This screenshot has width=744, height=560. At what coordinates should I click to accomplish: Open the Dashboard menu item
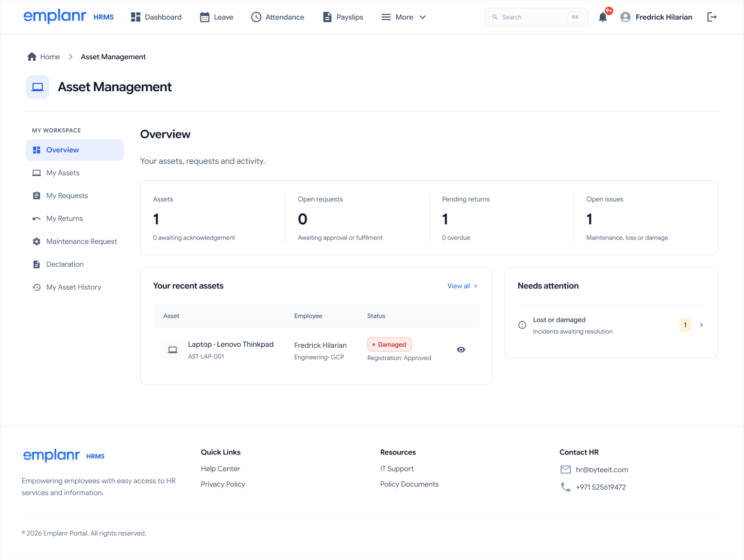(x=156, y=17)
